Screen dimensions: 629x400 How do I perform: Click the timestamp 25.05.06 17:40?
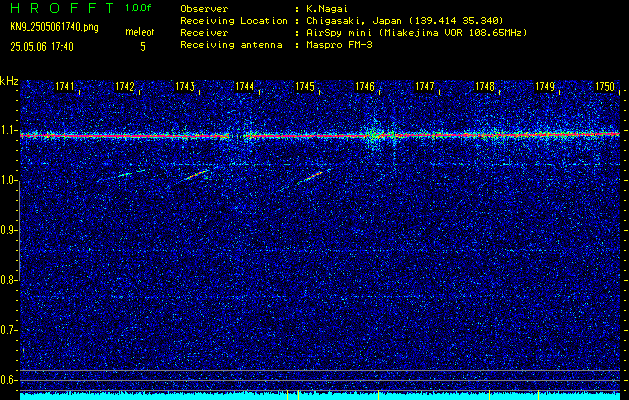pyautogui.click(x=42, y=47)
